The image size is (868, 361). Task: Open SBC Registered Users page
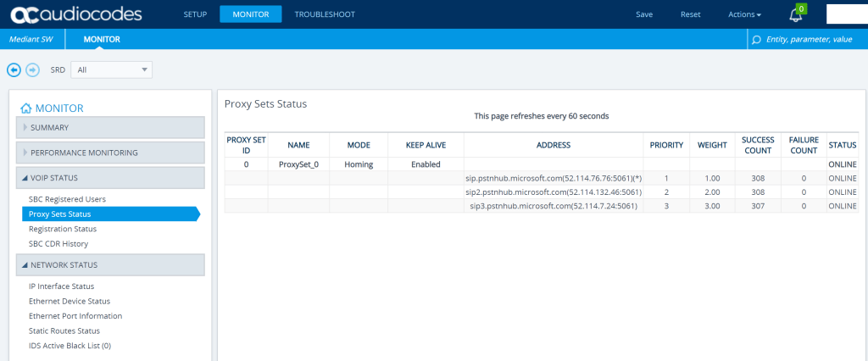tap(67, 199)
